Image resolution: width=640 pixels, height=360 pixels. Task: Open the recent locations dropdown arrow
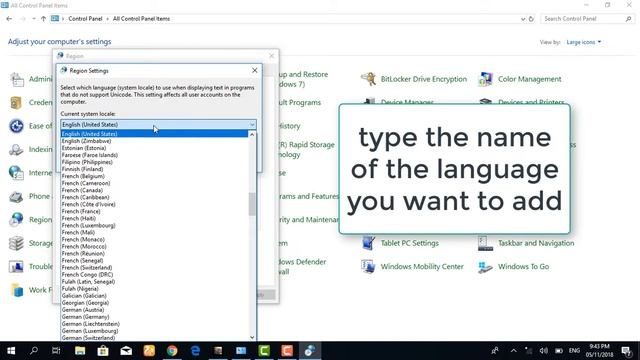coord(33,19)
